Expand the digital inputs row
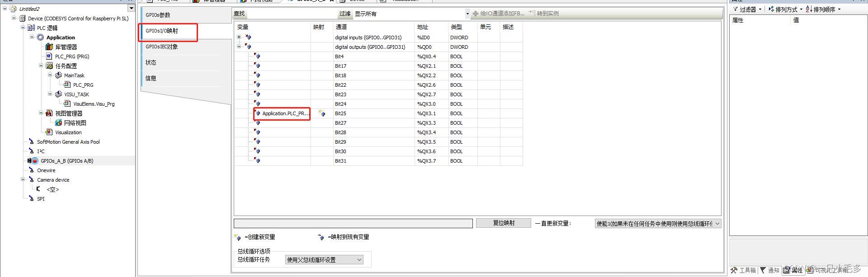The image size is (868, 277). click(x=239, y=37)
